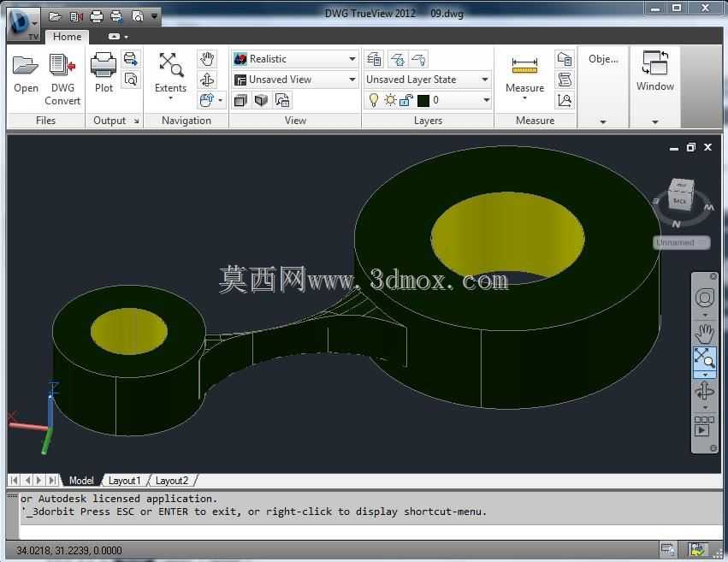The image size is (728, 562).
Task: Expand the Obje... panel
Action: (x=603, y=121)
